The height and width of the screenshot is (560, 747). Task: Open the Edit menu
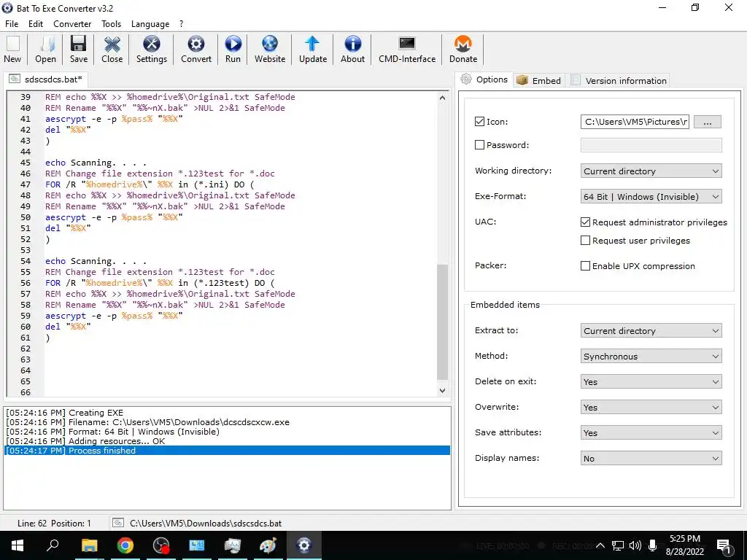(36, 24)
